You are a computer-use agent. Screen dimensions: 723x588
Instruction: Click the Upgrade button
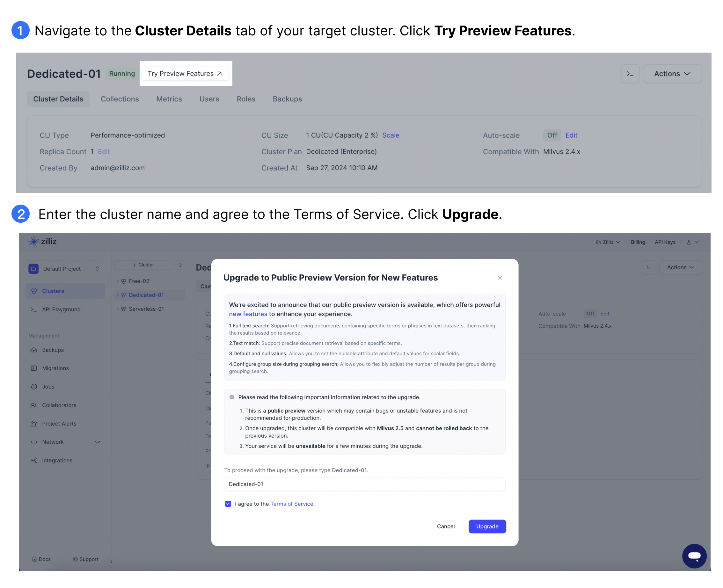(487, 526)
